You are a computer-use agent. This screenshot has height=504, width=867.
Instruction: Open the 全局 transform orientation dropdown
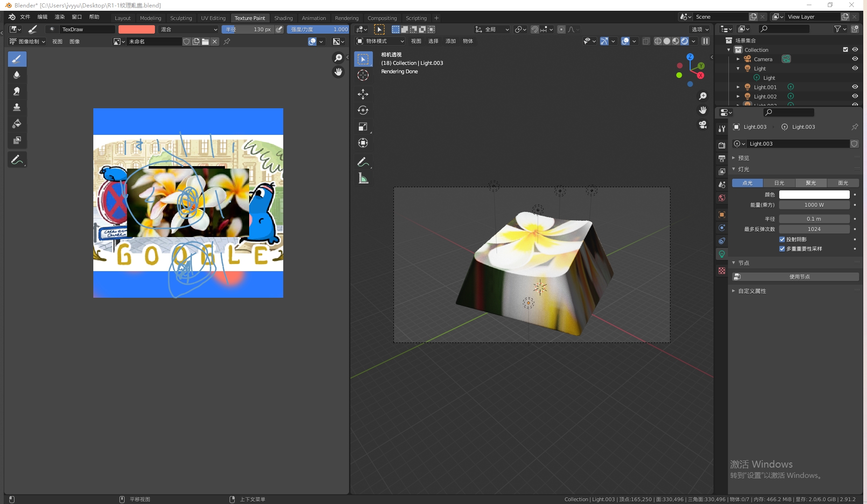coord(492,29)
